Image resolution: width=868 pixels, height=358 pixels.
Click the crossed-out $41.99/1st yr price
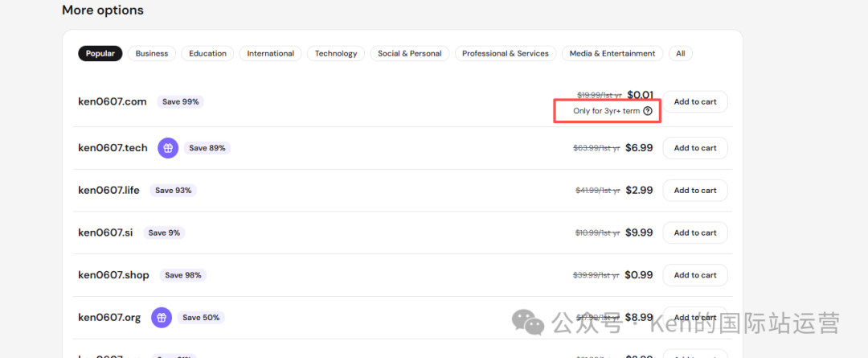pos(598,191)
